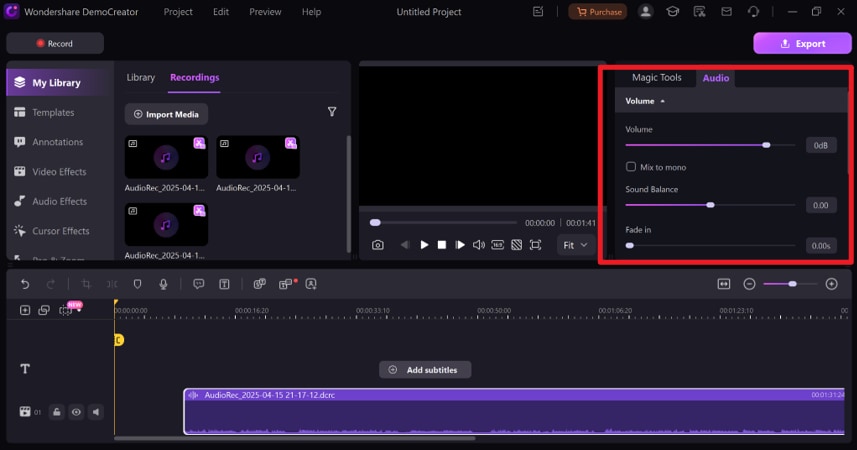Click the 16:9 aspect ratio icon
The width and height of the screenshot is (857, 450).
click(x=497, y=245)
